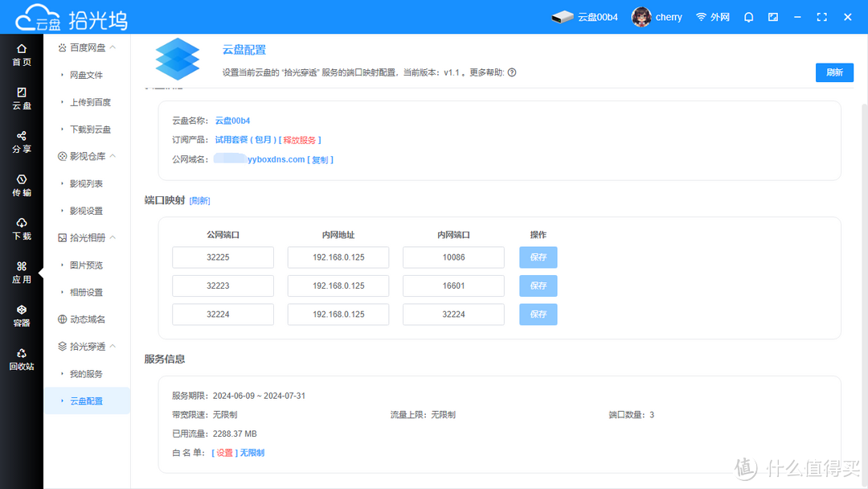The image size is (868, 489).
Task: Click the notification bell icon
Action: 748,17
